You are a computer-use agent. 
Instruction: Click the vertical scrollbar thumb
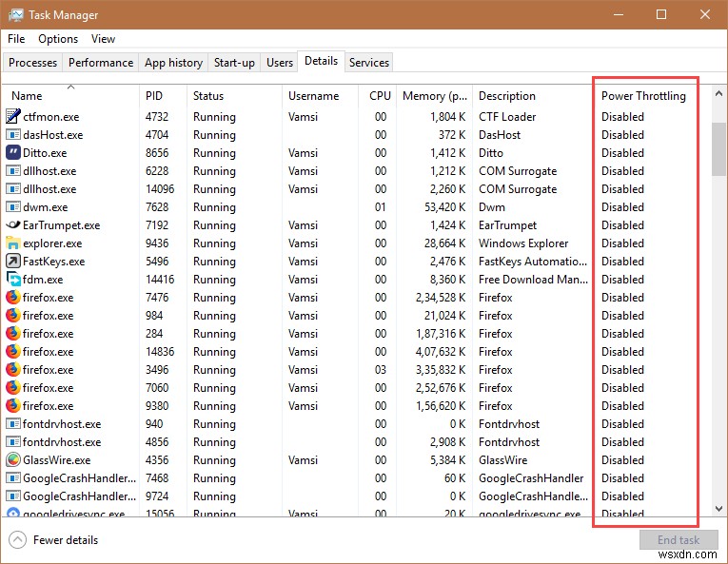pos(718,149)
